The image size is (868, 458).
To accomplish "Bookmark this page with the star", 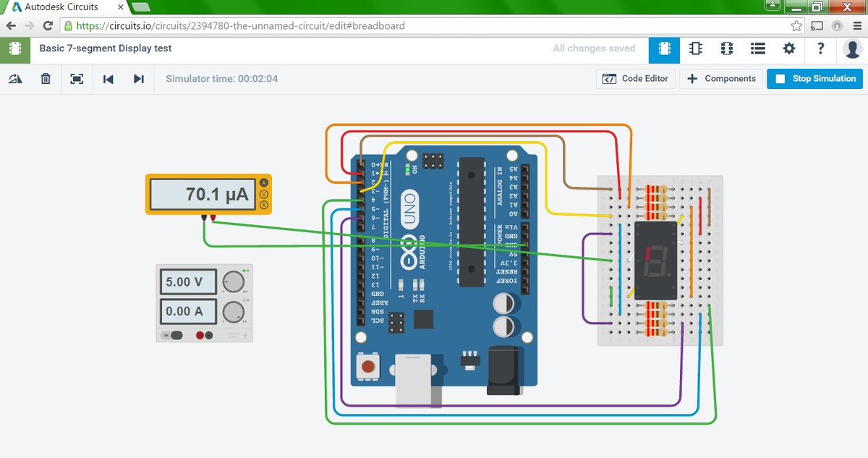I will (x=796, y=25).
